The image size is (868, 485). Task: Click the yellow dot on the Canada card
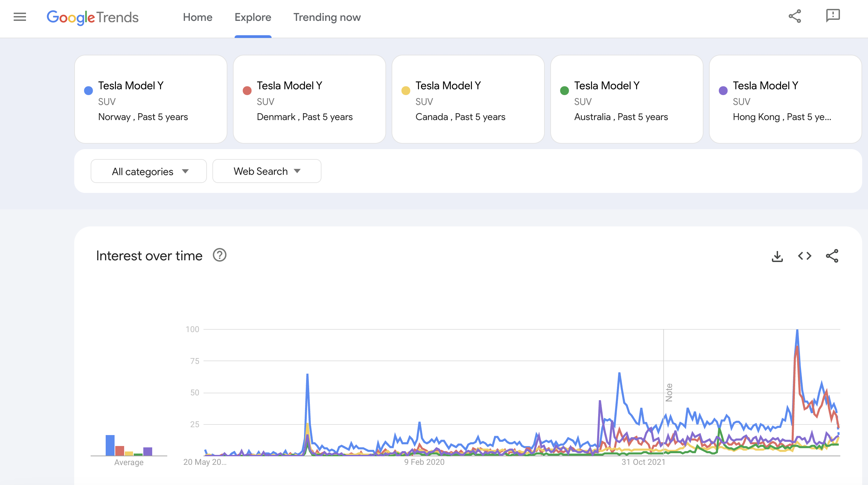(406, 90)
